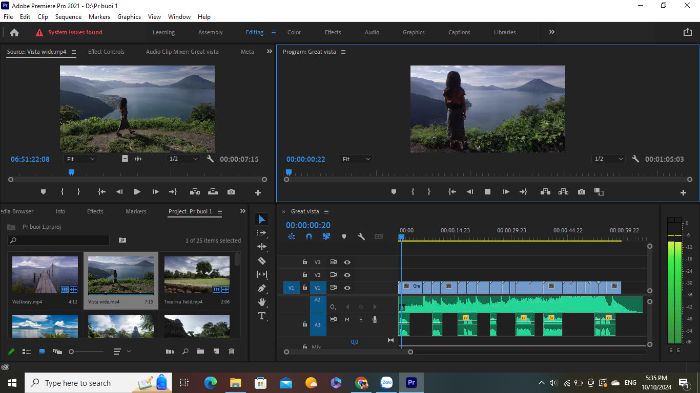
Task: Click Find magnifier at Project panel bottom
Action: point(185,351)
